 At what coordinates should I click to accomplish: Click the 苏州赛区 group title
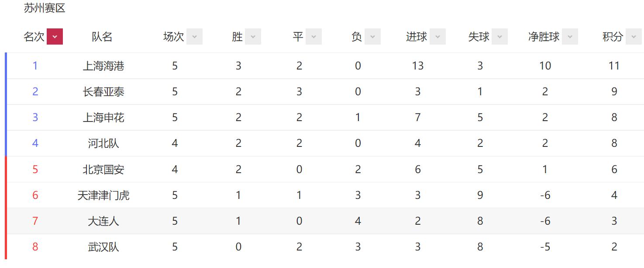[45, 8]
